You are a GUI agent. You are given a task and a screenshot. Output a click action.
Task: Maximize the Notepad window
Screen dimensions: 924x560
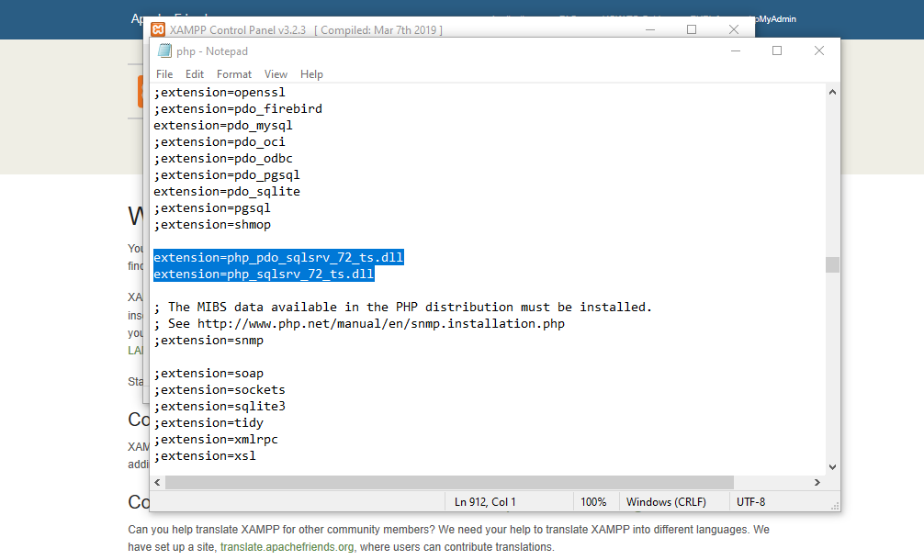[777, 51]
